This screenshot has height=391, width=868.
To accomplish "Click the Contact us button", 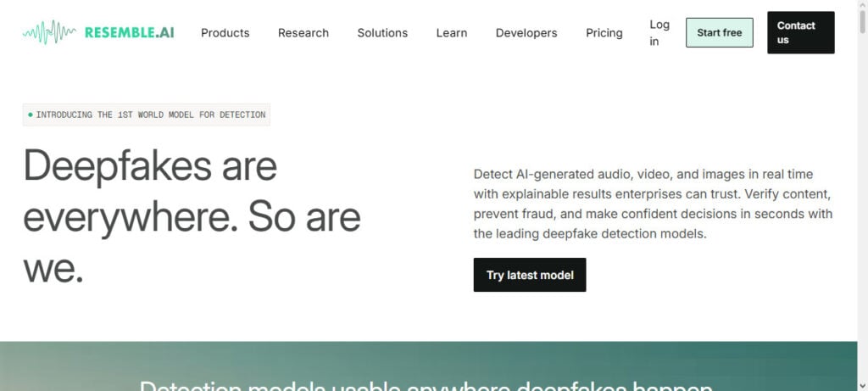I will pos(800,33).
